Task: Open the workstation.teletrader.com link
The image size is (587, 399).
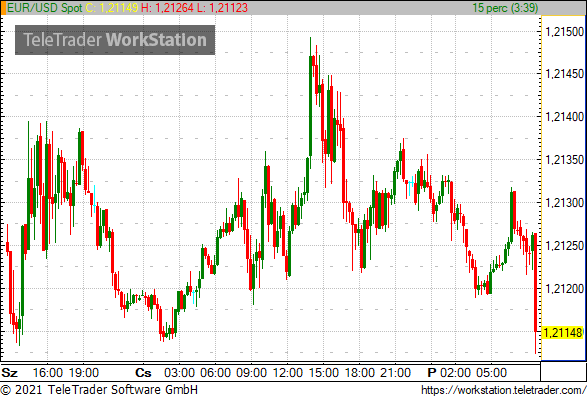Action: (x=504, y=390)
